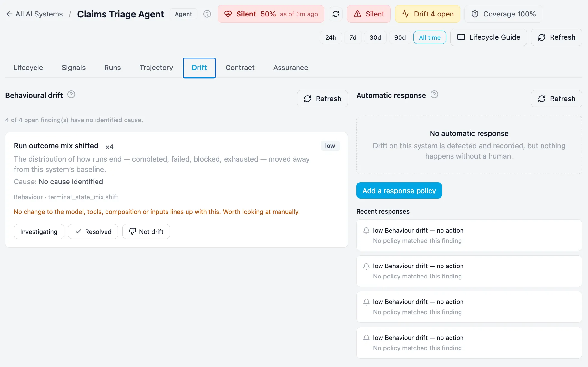
Task: Show help for Behavioural drift
Action: click(71, 94)
